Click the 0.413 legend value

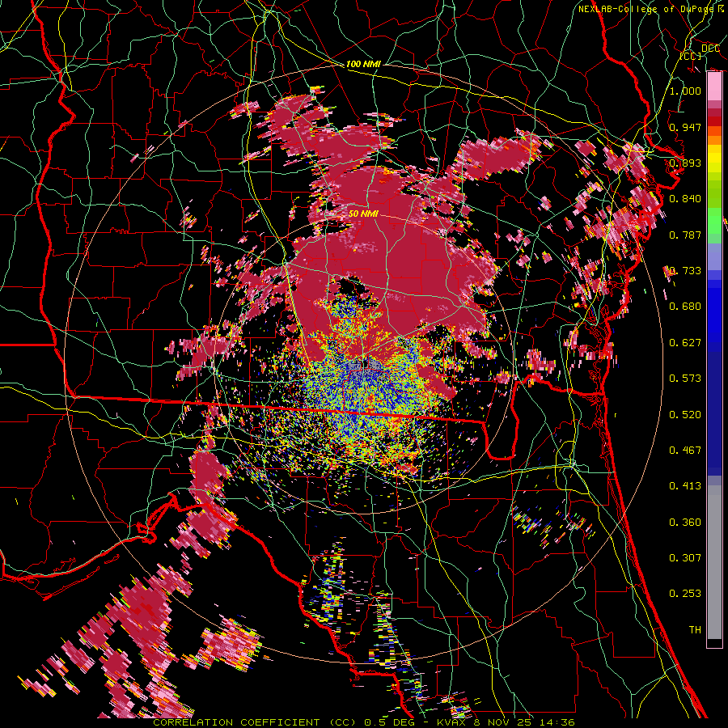point(685,486)
